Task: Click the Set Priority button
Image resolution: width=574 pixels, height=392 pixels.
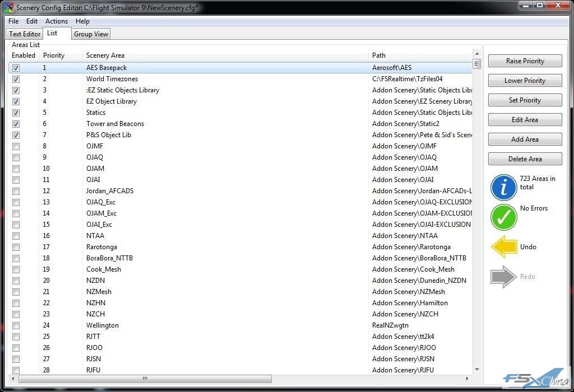Action: [525, 100]
